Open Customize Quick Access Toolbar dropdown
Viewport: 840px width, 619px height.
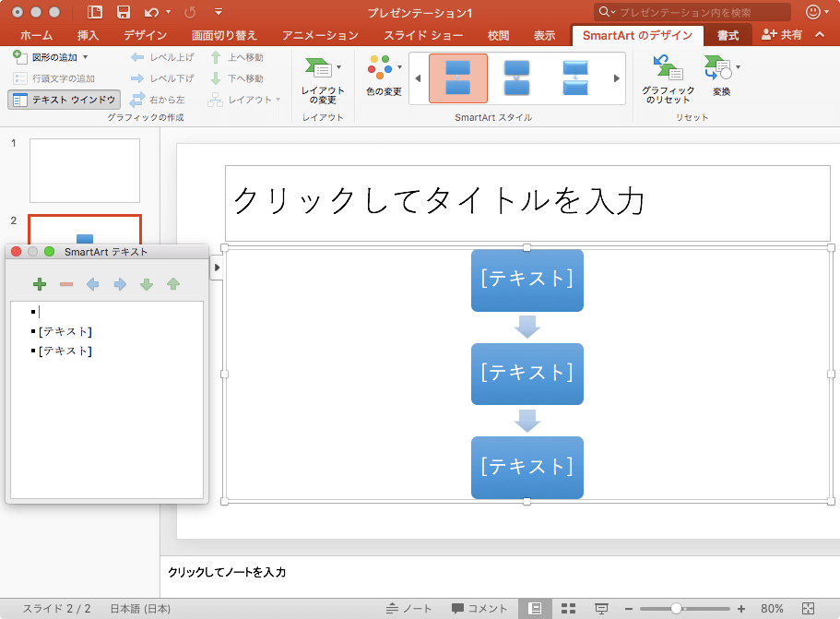(218, 12)
